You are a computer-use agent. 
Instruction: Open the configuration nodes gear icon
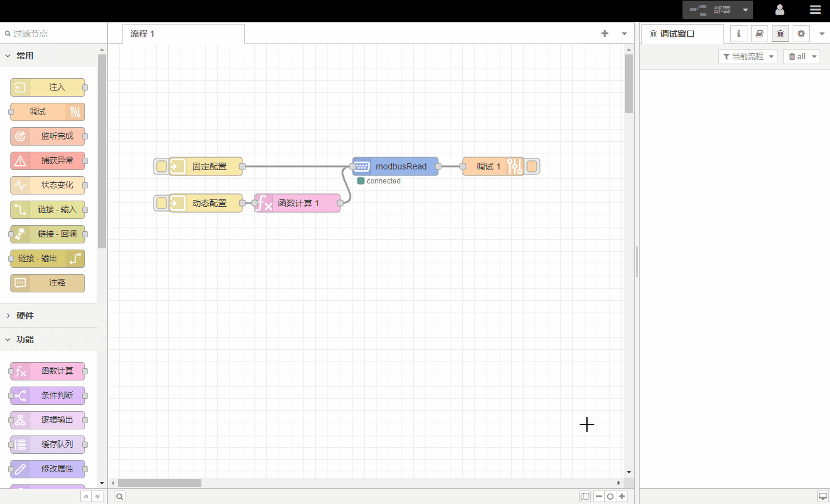[x=801, y=34]
